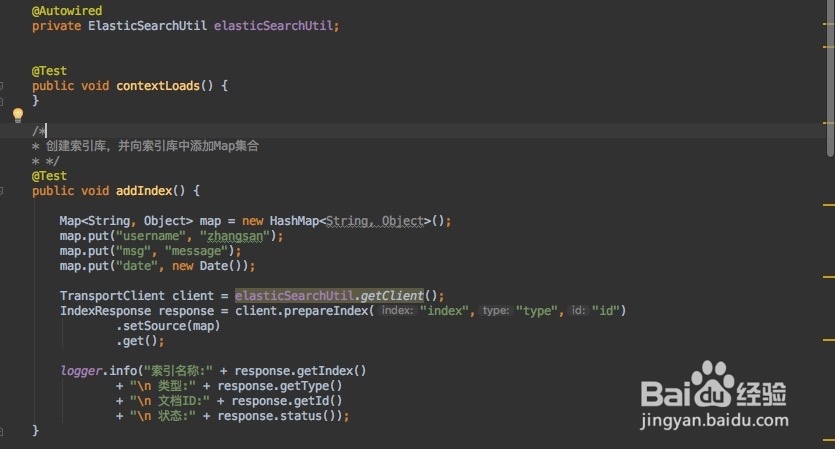
Task: Click response.getIndex() in the log statement
Action: (x=300, y=371)
